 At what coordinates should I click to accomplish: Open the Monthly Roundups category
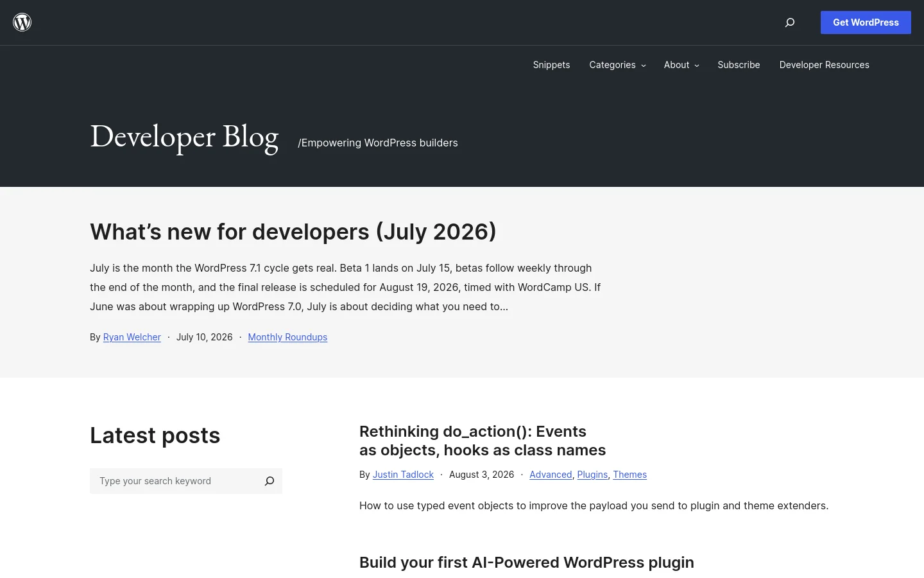pos(287,337)
